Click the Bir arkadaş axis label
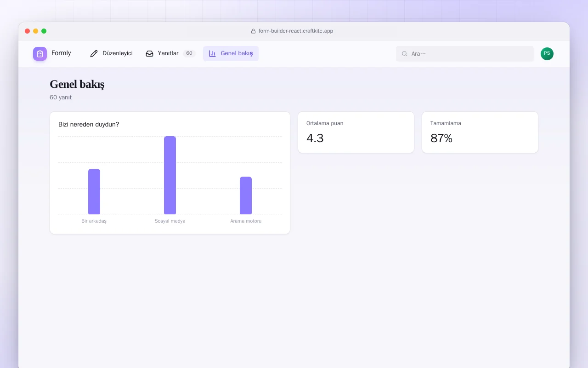Viewport: 588px width, 368px height. coord(94,221)
